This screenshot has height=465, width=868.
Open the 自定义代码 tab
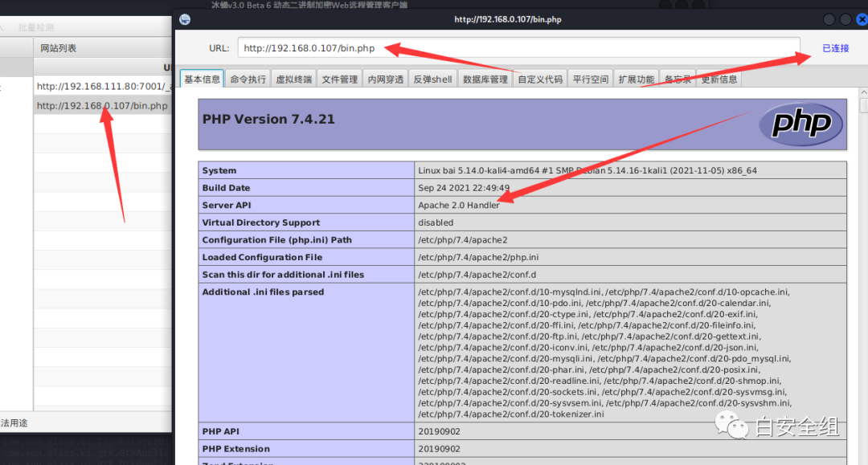click(x=540, y=79)
